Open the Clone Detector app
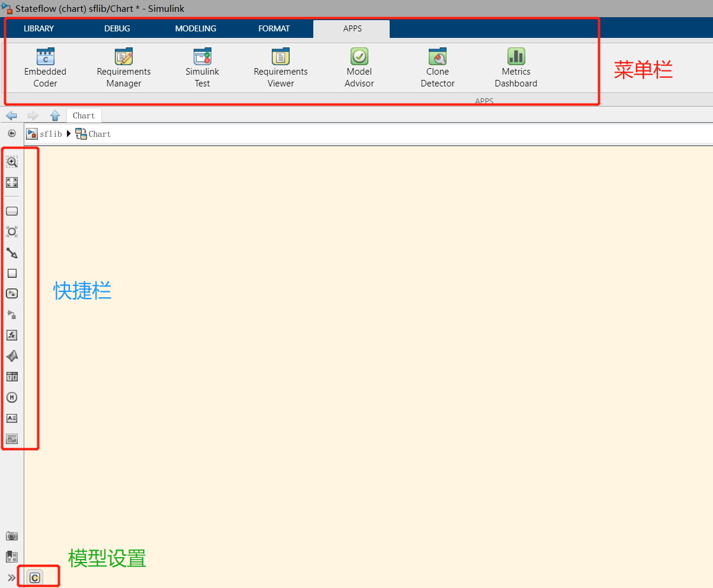Screen dimensions: 713x588 pyautogui.click(x=438, y=68)
